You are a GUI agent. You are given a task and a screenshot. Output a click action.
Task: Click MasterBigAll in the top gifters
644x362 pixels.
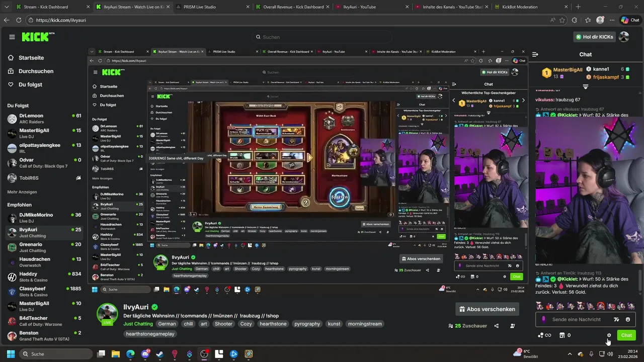568,70
